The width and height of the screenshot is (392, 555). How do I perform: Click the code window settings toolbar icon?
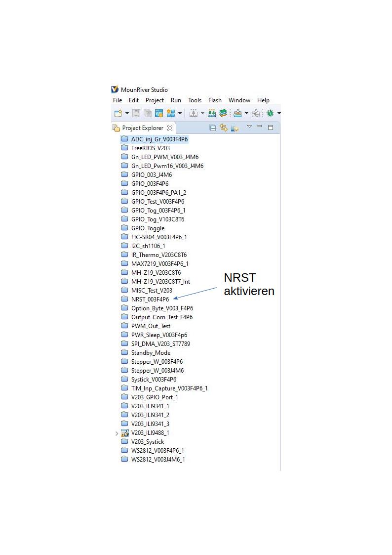(159, 113)
